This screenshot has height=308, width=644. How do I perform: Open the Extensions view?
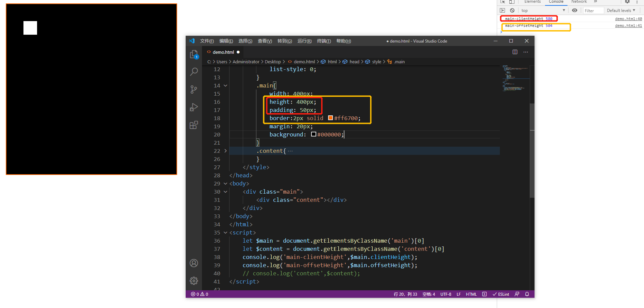194,125
